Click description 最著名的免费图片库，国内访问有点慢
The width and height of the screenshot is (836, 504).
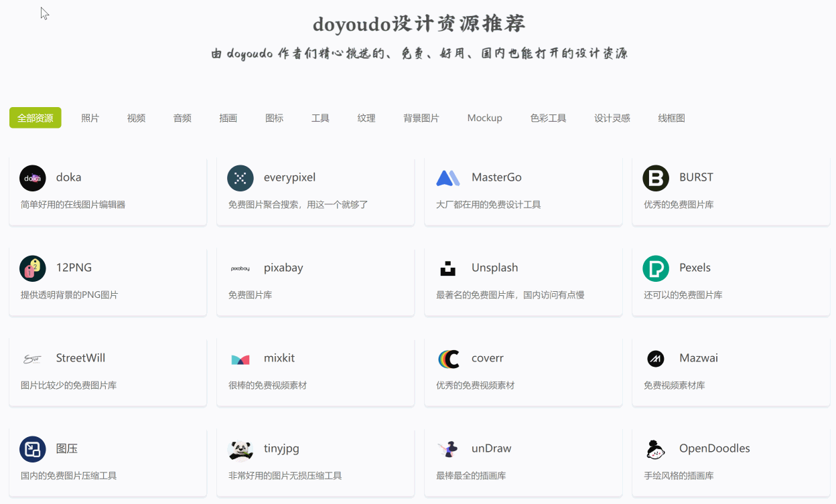(x=510, y=295)
